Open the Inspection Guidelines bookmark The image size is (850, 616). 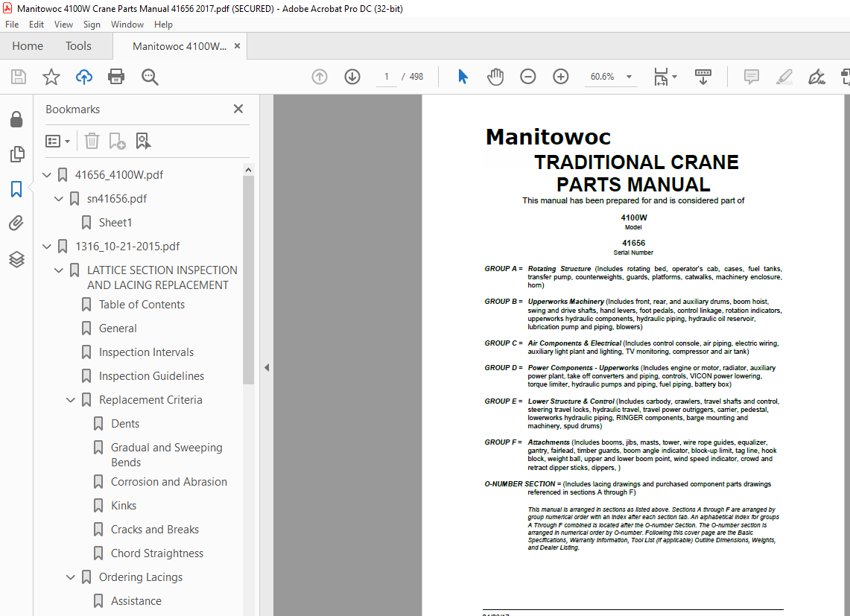[151, 375]
